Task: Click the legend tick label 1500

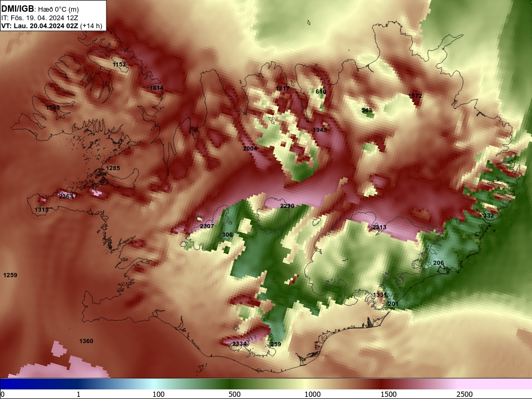Action: pyautogui.click(x=388, y=394)
